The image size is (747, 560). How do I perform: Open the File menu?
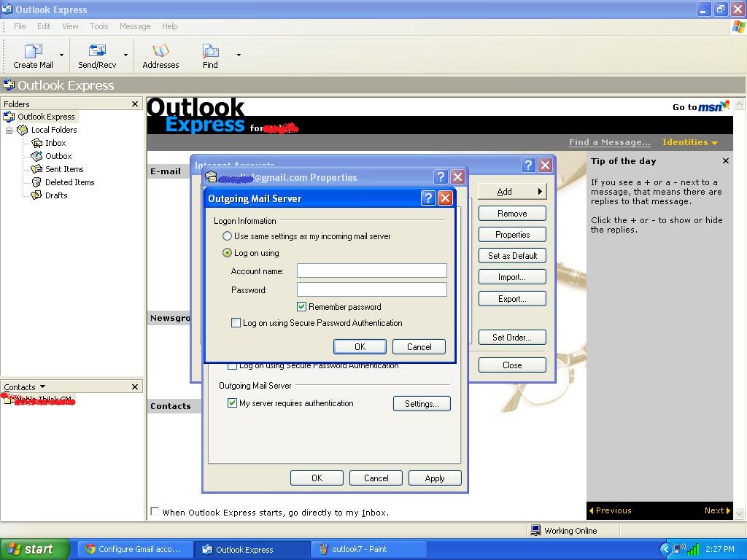(20, 26)
